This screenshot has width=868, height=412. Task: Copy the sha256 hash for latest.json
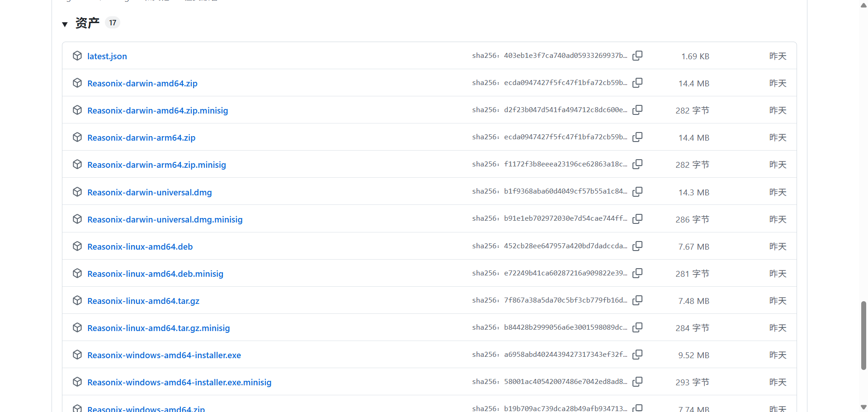click(x=637, y=56)
